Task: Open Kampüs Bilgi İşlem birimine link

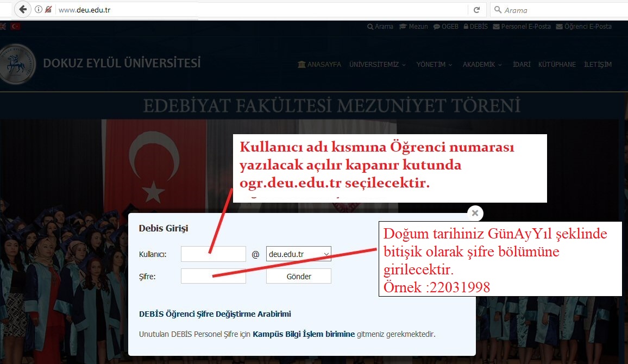Action: (304, 334)
